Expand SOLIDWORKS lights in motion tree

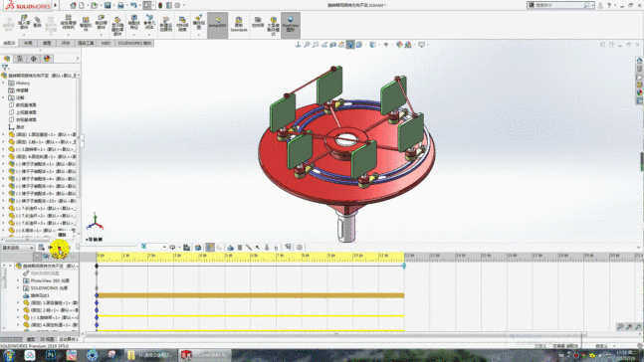coord(18,288)
